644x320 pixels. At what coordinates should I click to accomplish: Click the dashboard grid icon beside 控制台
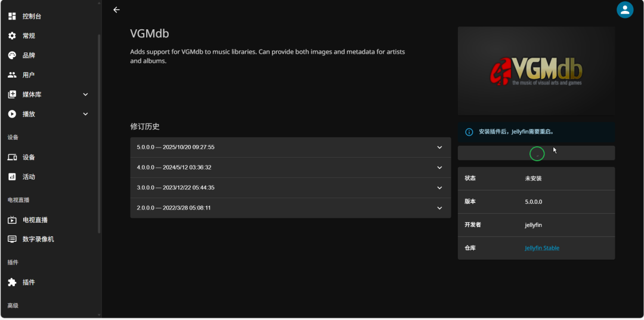[x=13, y=17]
